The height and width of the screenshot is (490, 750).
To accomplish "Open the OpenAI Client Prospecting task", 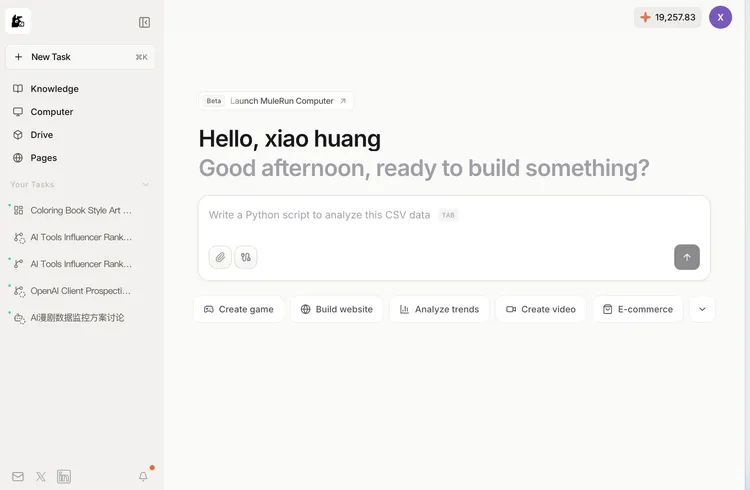I will click(80, 291).
